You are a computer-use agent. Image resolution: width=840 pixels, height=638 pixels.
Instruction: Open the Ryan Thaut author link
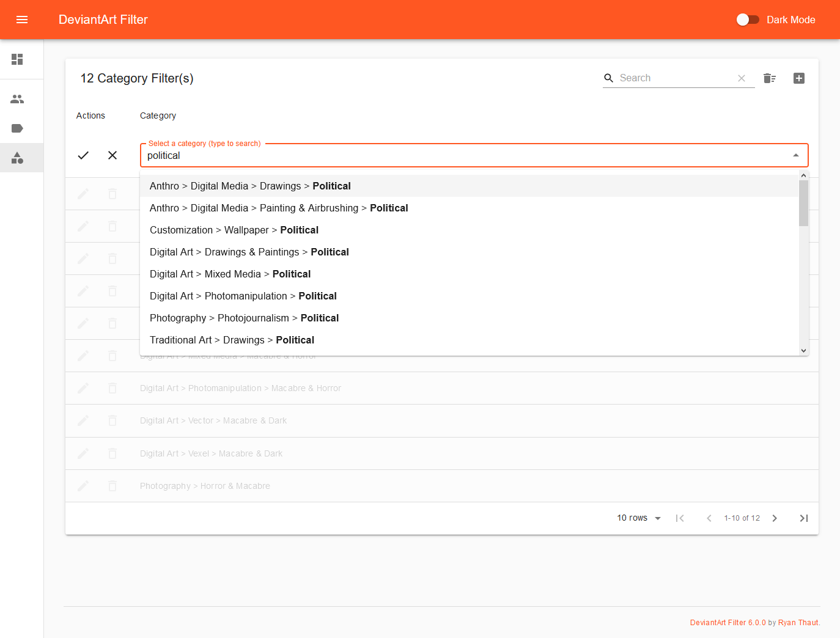798,623
